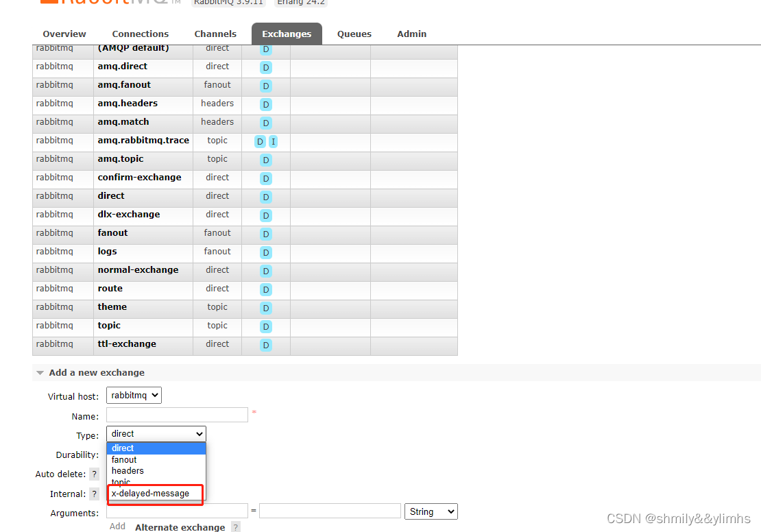Screen dimensions: 761x532
Task: Choose headers in the Type list
Action: [156, 470]
